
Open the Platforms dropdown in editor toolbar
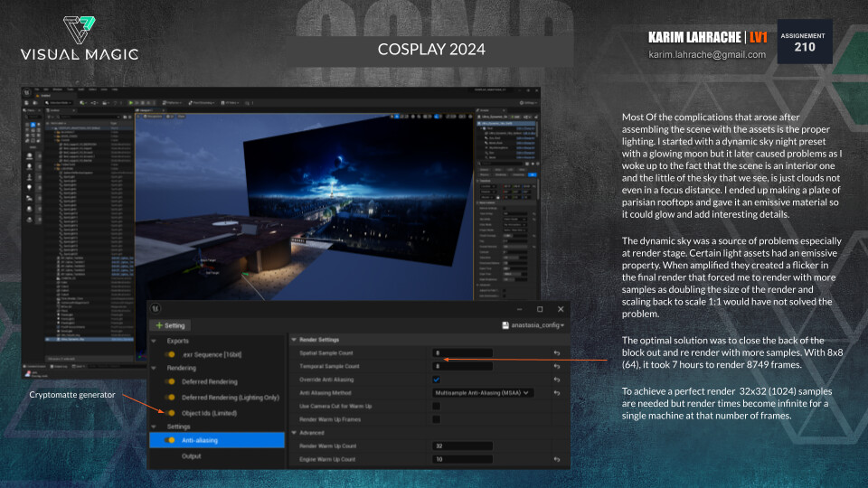click(172, 103)
